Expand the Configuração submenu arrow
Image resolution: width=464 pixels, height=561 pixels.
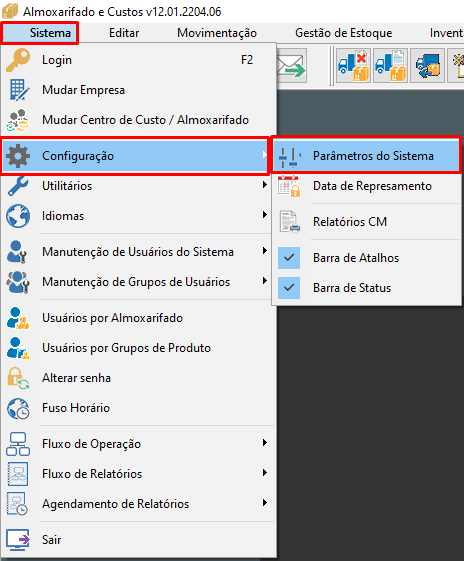(264, 155)
